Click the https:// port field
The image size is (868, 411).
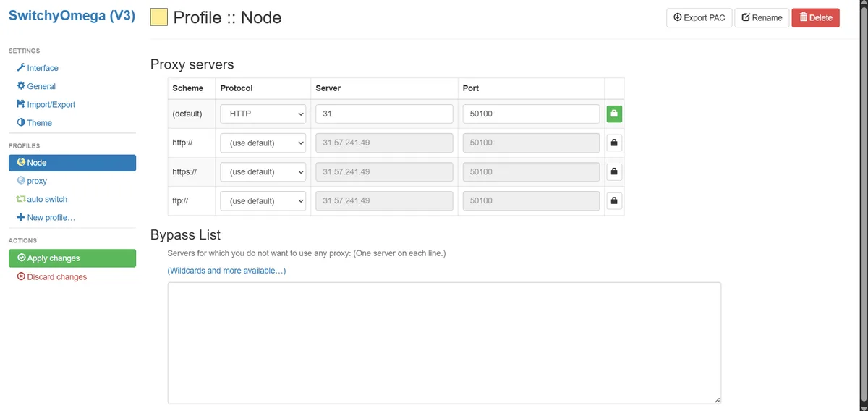[531, 171]
